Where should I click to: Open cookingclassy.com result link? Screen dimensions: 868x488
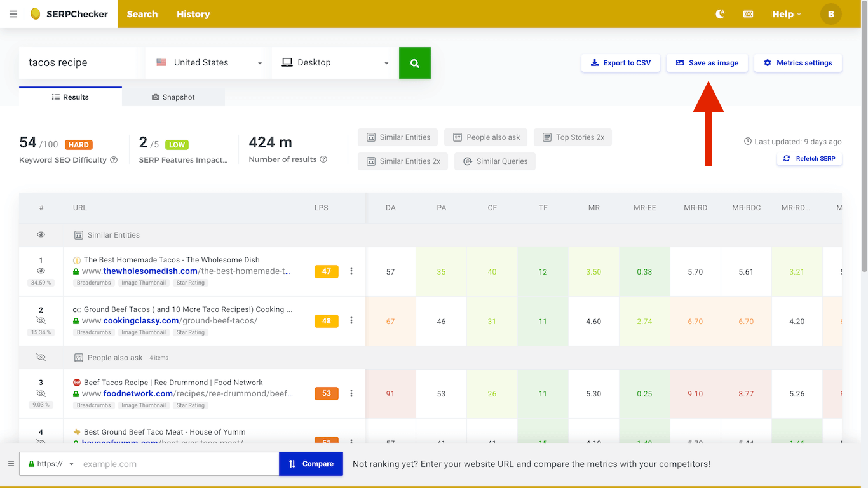(170, 321)
